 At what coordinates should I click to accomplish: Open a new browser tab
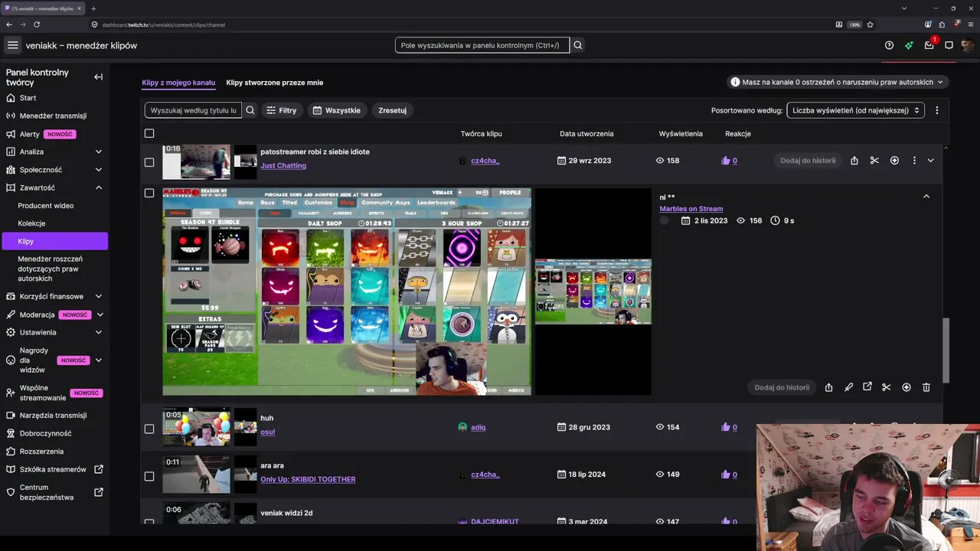point(93,8)
